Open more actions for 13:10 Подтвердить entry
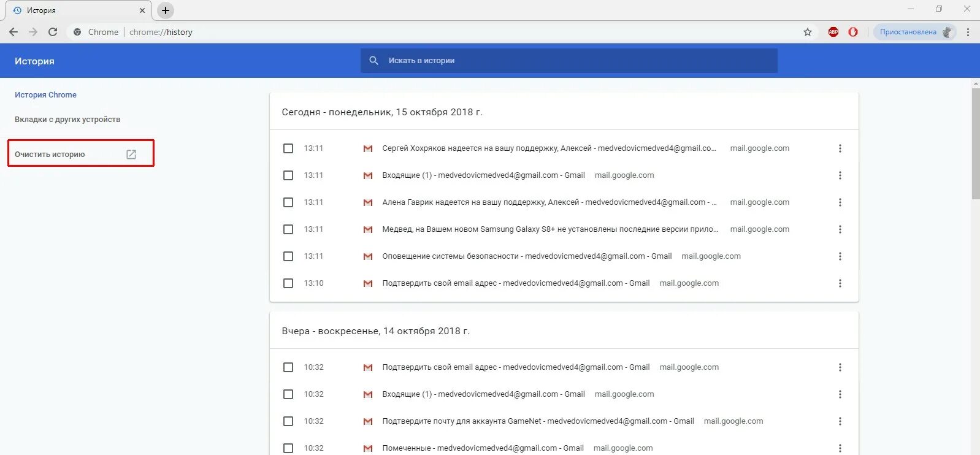The height and width of the screenshot is (455, 980). tap(840, 283)
